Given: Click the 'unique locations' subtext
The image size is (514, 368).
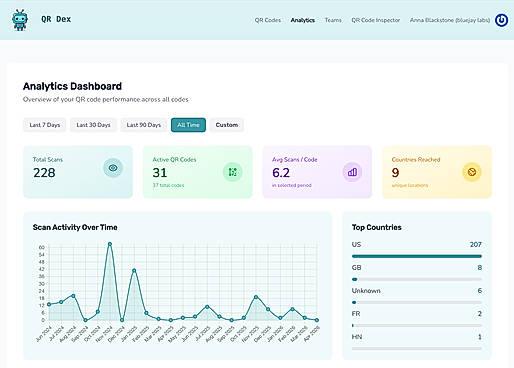Looking at the screenshot, I should click(x=410, y=185).
